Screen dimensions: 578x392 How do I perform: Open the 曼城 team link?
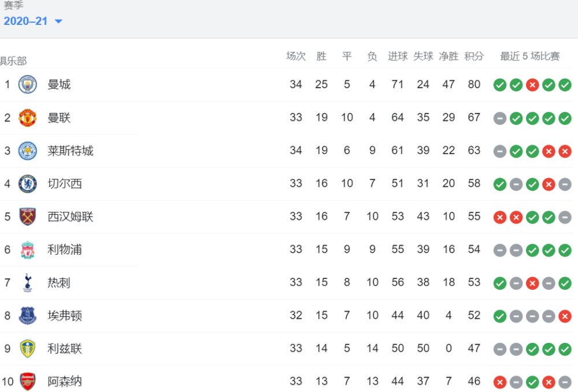[x=59, y=84]
